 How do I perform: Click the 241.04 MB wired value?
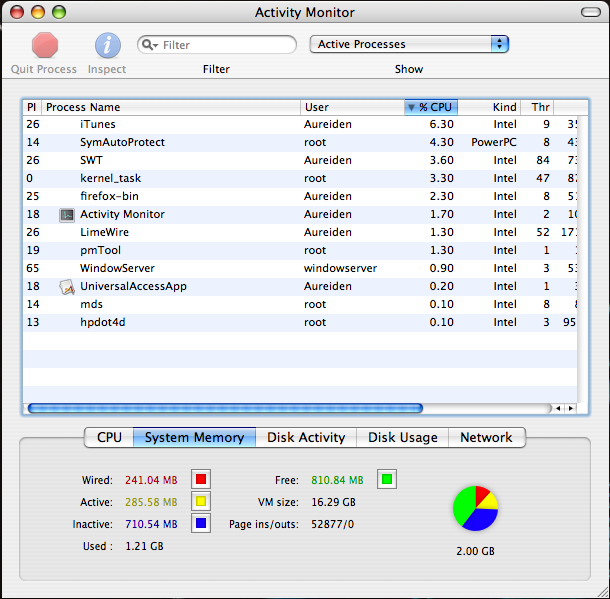pyautogui.click(x=151, y=480)
